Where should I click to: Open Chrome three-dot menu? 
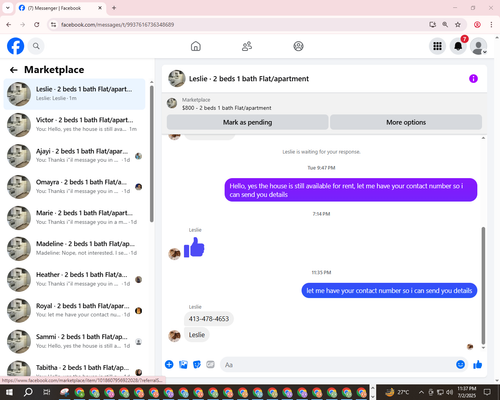(x=491, y=25)
